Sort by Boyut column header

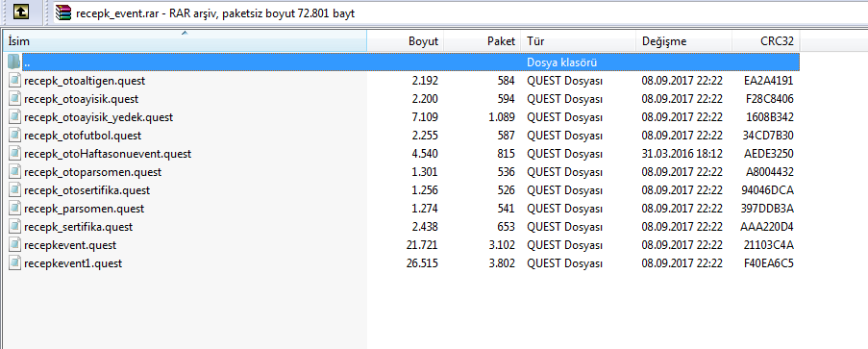(406, 41)
